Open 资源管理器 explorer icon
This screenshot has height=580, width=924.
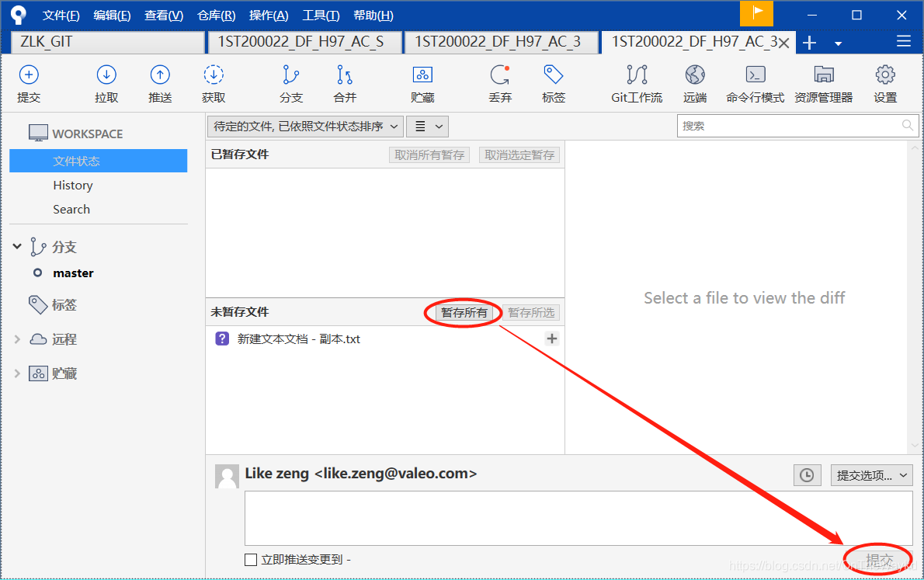coord(824,75)
